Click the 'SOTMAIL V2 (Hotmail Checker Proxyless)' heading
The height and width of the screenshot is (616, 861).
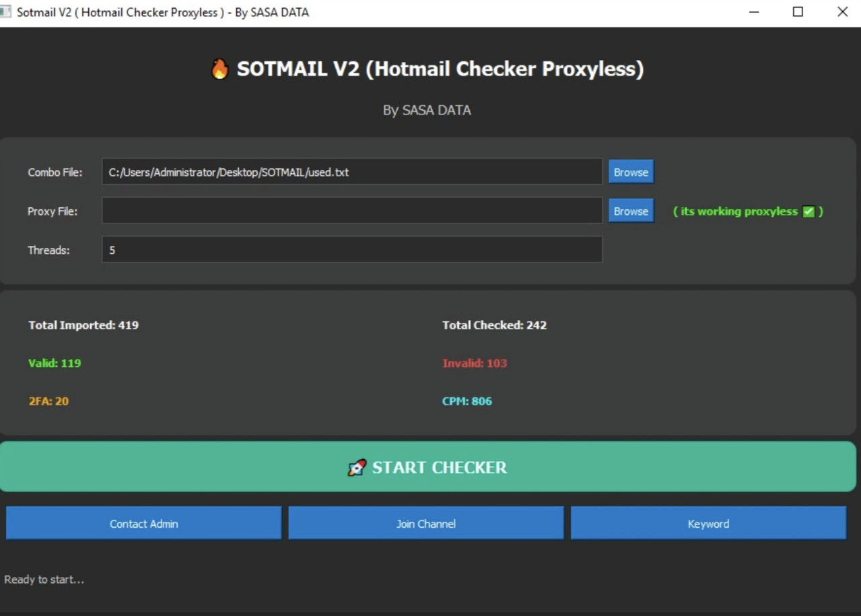point(440,69)
